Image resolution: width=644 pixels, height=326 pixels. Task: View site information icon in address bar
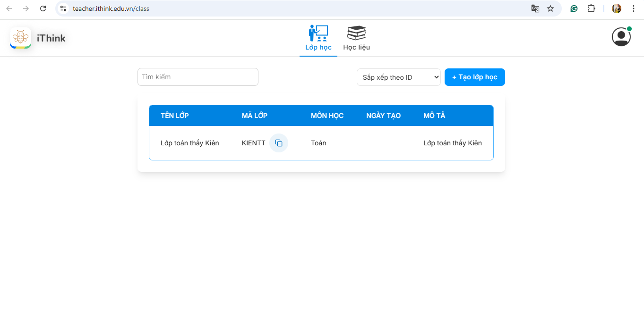coord(63,8)
